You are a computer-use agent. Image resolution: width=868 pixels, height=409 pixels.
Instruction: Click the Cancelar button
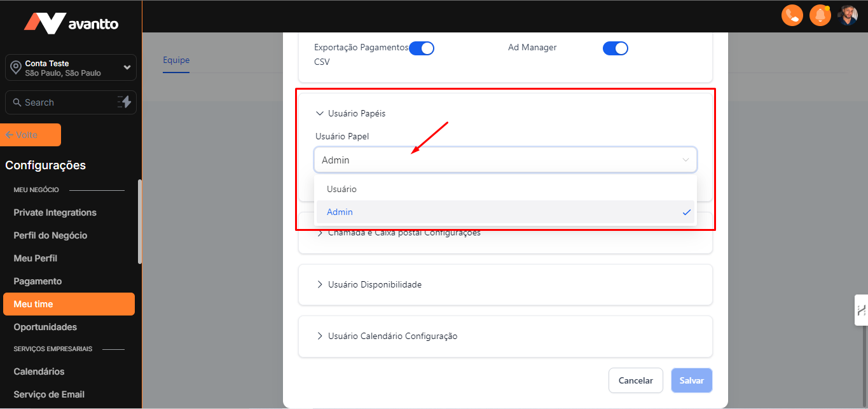tap(635, 380)
